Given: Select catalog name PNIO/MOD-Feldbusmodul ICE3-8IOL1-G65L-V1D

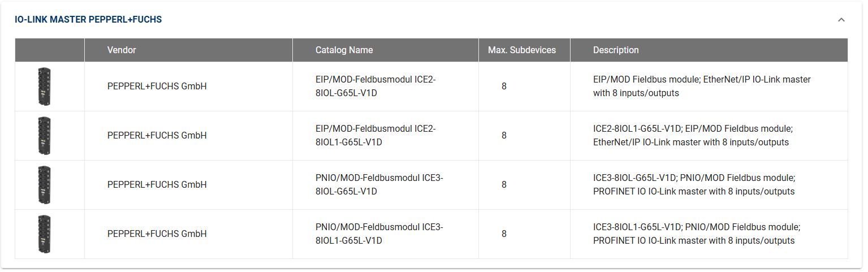Looking at the screenshot, I should tap(379, 234).
